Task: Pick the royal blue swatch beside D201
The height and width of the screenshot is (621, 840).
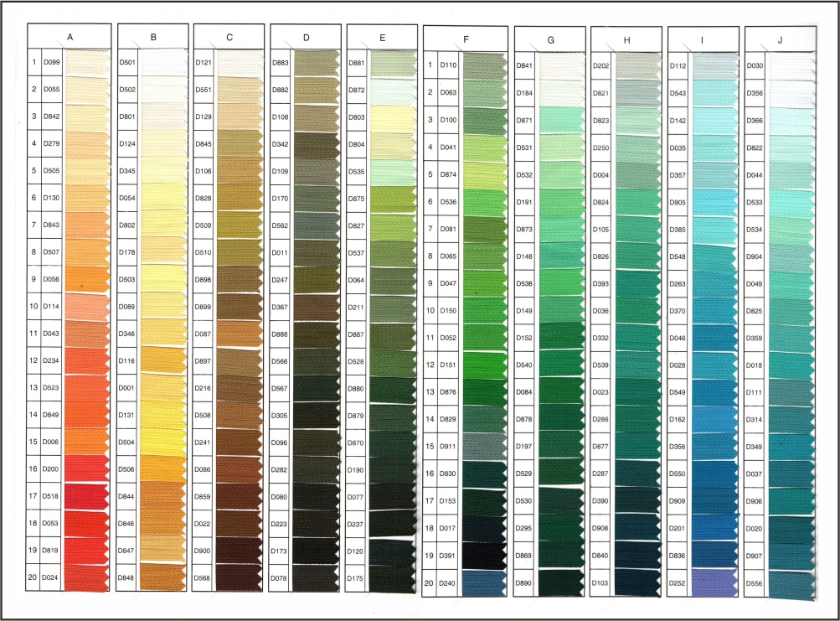Action: coord(714,528)
